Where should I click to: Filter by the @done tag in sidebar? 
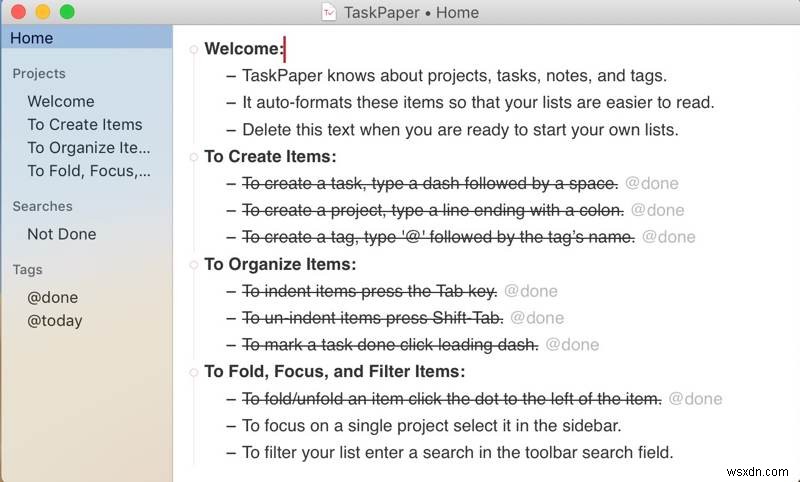(x=53, y=297)
